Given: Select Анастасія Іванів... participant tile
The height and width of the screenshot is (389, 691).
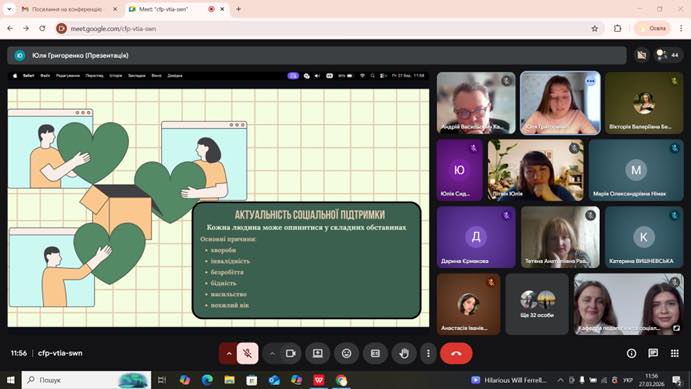Looking at the screenshot, I should (x=468, y=304).
